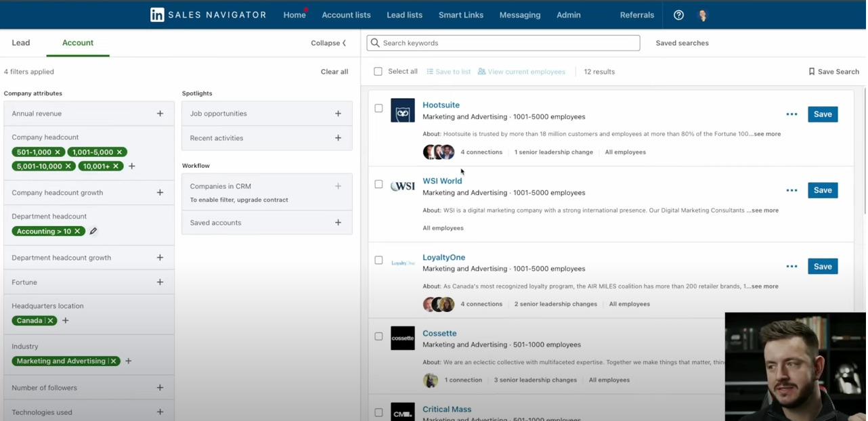The height and width of the screenshot is (421, 868).
Task: Open the Saved searches link
Action: click(x=682, y=43)
